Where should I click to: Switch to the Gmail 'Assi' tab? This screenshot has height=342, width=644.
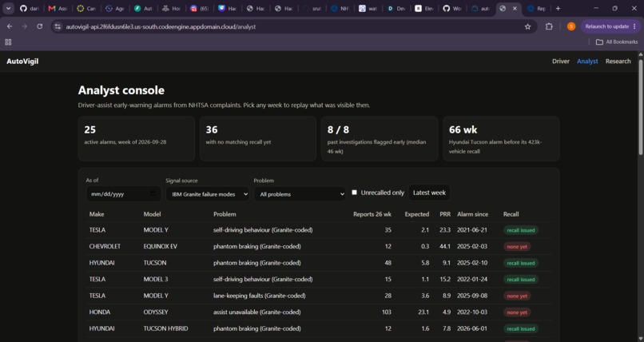click(58, 8)
